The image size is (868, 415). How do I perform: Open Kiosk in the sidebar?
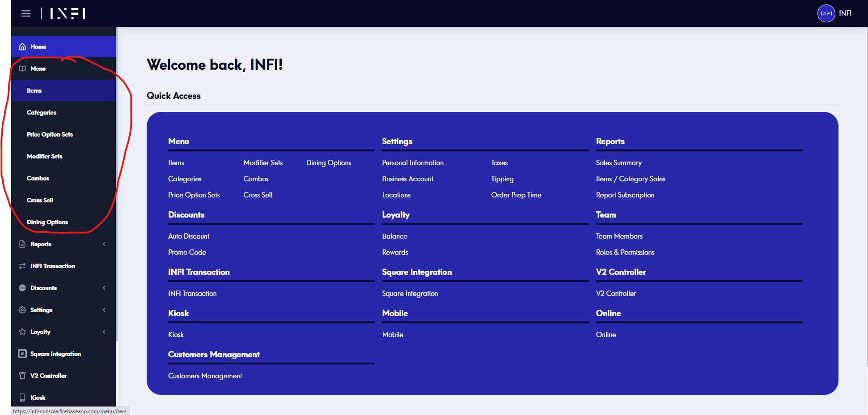64,398
